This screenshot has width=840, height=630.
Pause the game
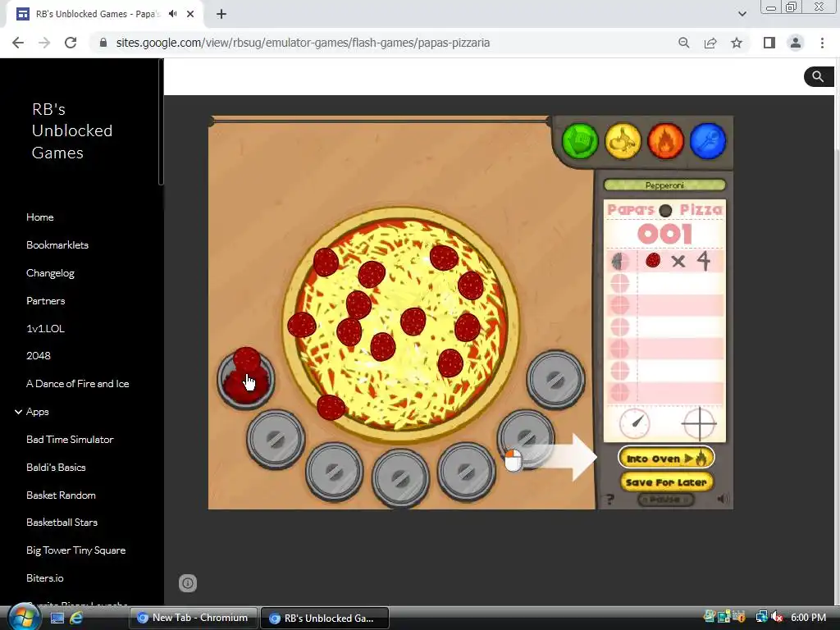coord(665,500)
